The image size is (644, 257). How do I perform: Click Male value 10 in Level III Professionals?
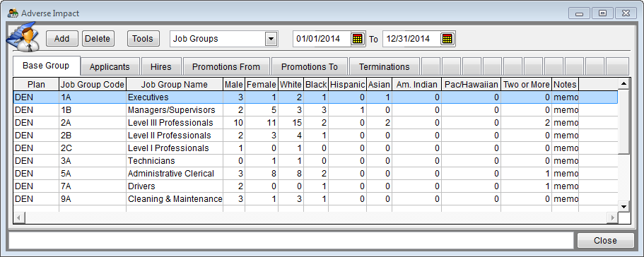click(234, 123)
